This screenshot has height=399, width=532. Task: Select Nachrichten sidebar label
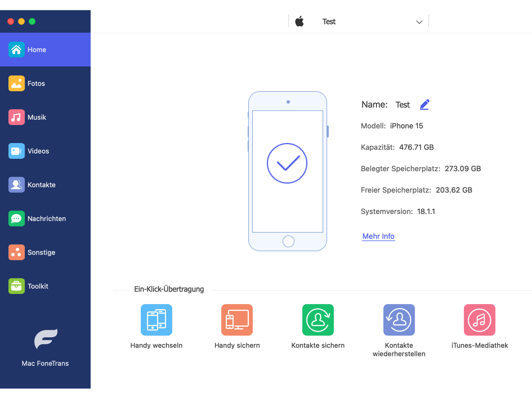(47, 219)
